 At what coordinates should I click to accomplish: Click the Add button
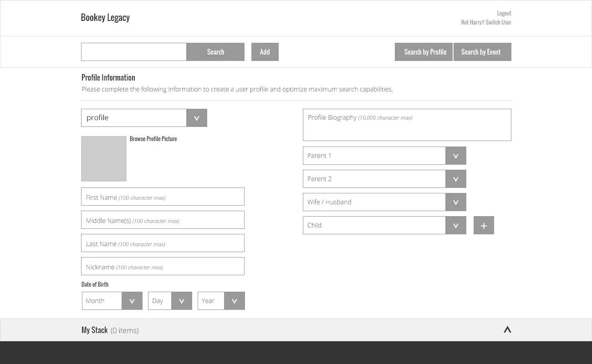point(265,52)
